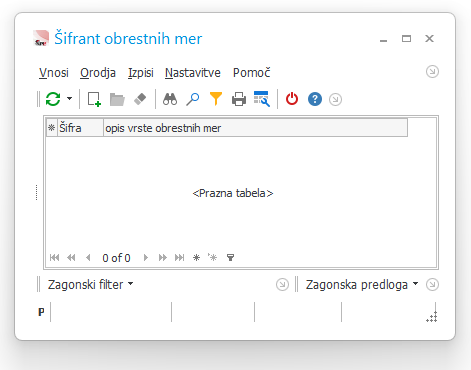Close the Šifrant obrestnih mer window
471x370 pixels.
coord(429,39)
